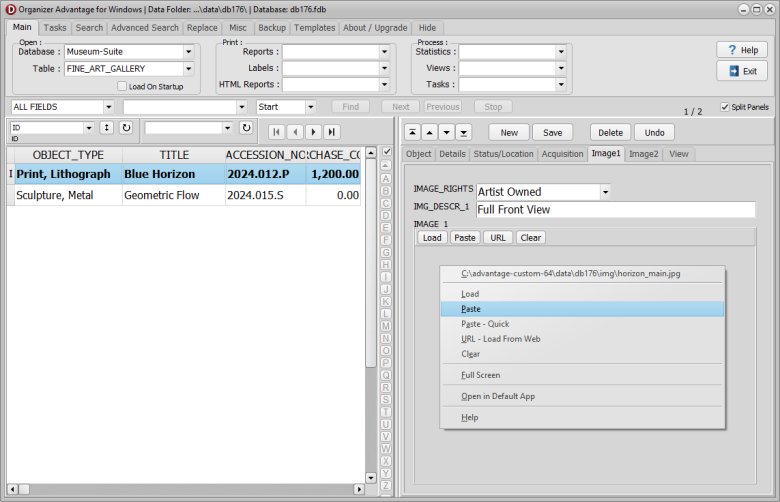
Task: Move to previous record in grid navigator
Action: click(295, 131)
